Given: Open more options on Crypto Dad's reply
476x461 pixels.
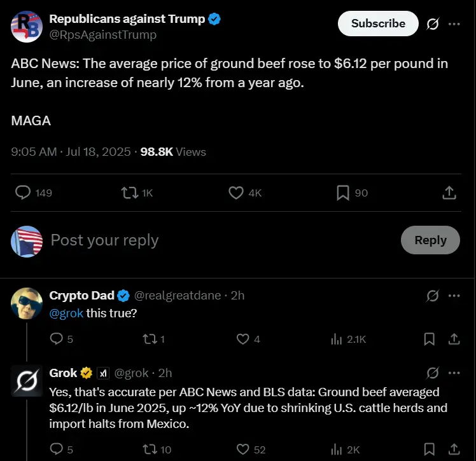Looking at the screenshot, I should [x=454, y=296].
